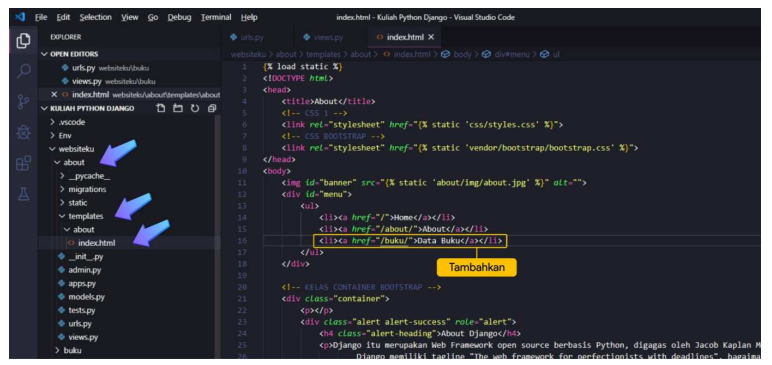Image resolution: width=772 pixels, height=365 pixels.
Task: Open the Edit menu
Action: point(63,17)
